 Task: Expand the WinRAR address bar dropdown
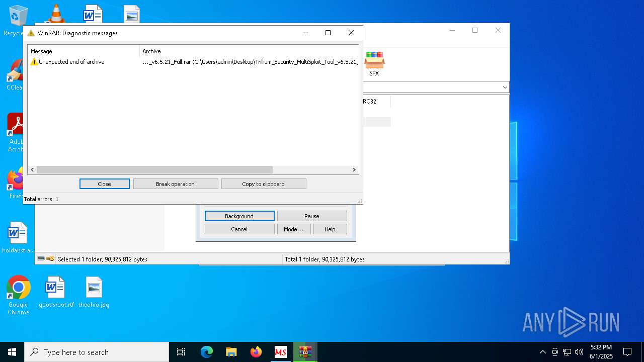[x=505, y=87]
